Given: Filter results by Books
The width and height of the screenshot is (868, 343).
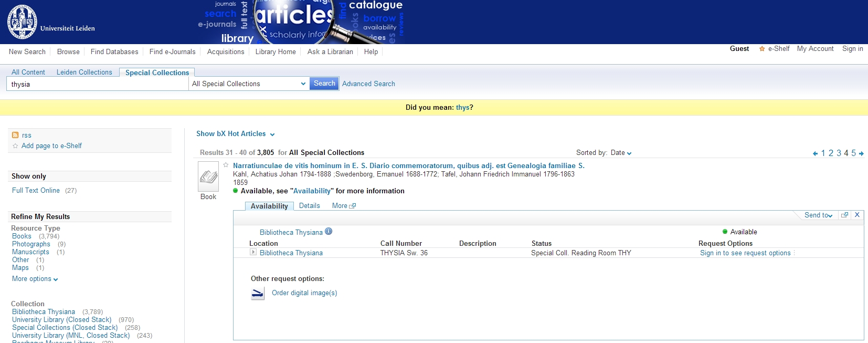Looking at the screenshot, I should click(22, 236).
